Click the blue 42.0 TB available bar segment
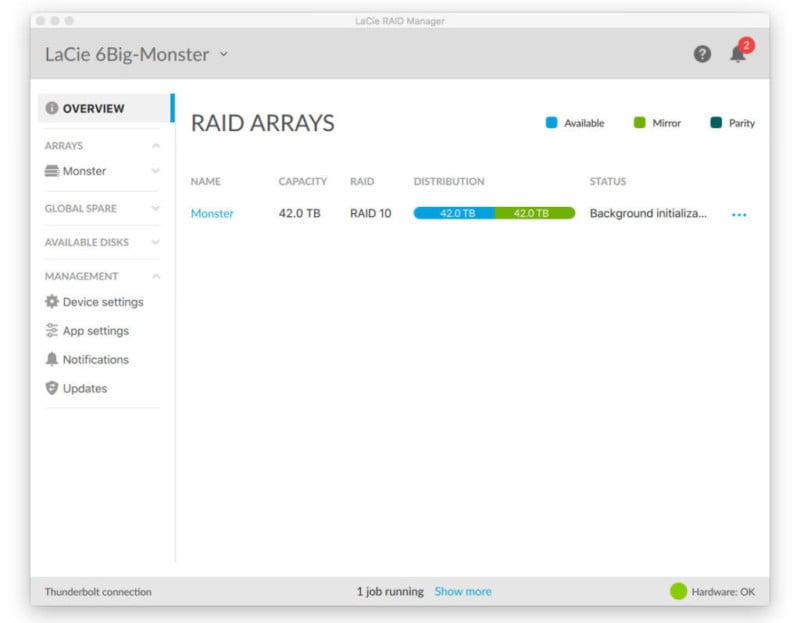Image resolution: width=800 pixels, height=623 pixels. pyautogui.click(x=454, y=213)
